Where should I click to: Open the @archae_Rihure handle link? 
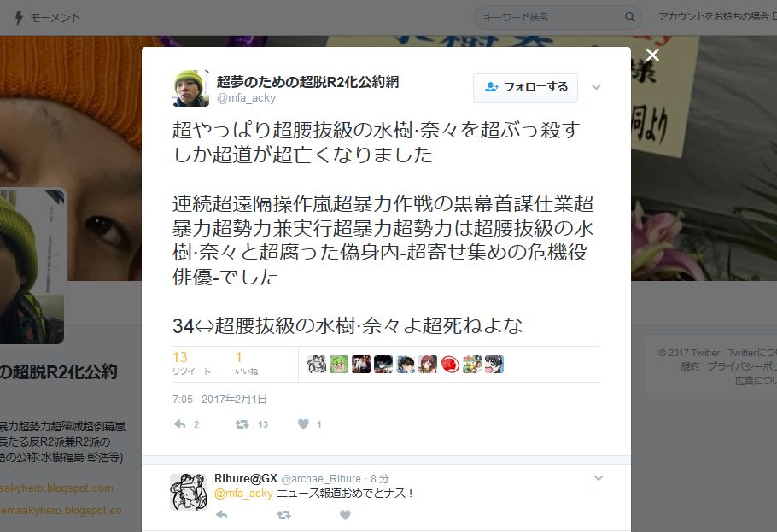tap(320, 479)
